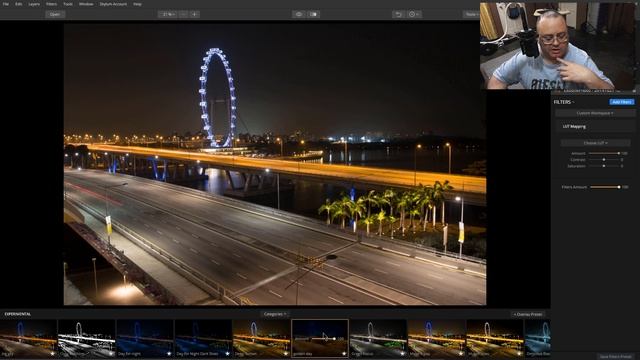This screenshot has height=360, width=640.
Task: Adjust the Contrast slider
Action: pyautogui.click(x=604, y=160)
